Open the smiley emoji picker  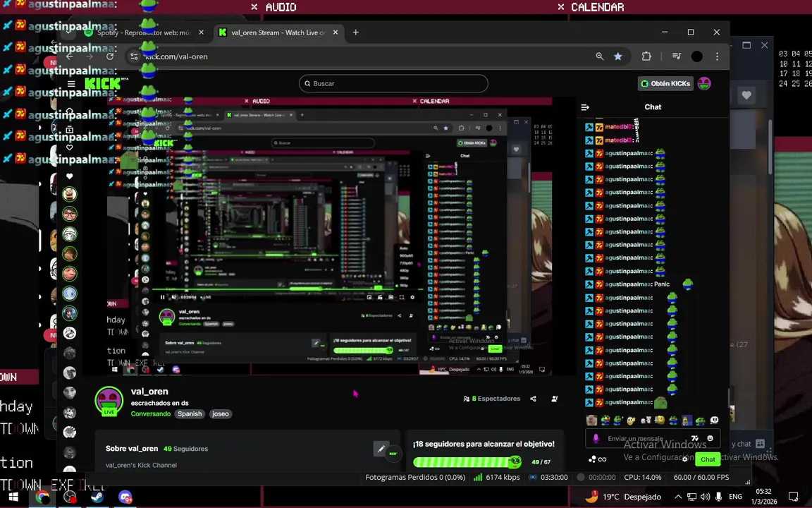(710, 439)
